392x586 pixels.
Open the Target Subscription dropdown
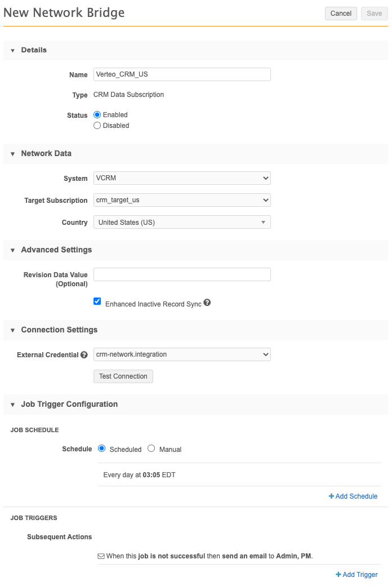182,200
